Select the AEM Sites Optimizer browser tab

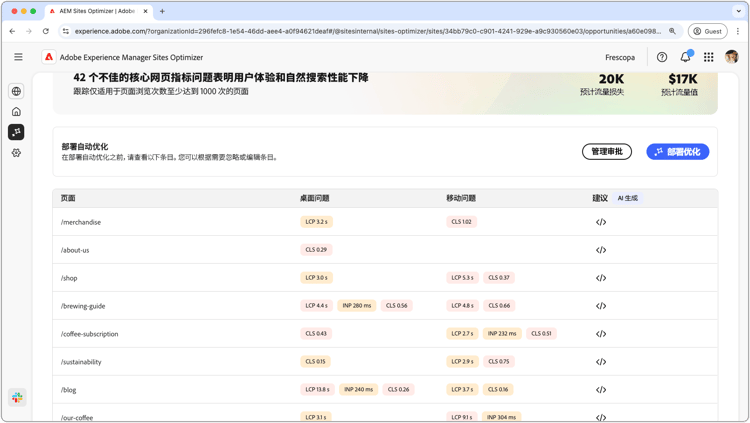tap(99, 11)
